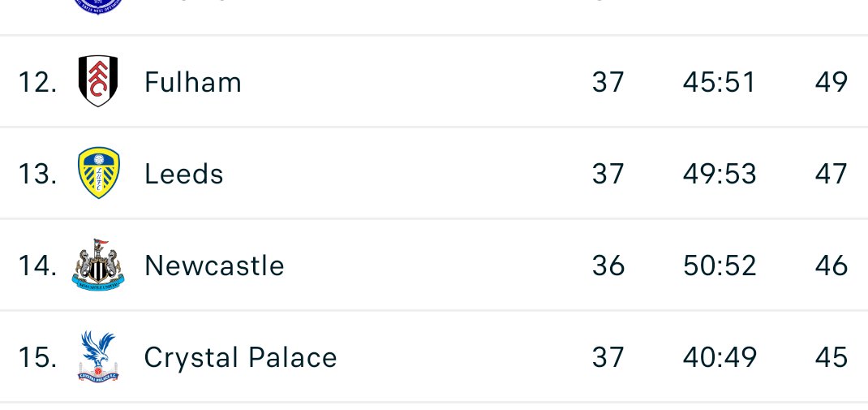Open the Newcastle club crest
The height and width of the screenshot is (410, 868).
coord(98,265)
